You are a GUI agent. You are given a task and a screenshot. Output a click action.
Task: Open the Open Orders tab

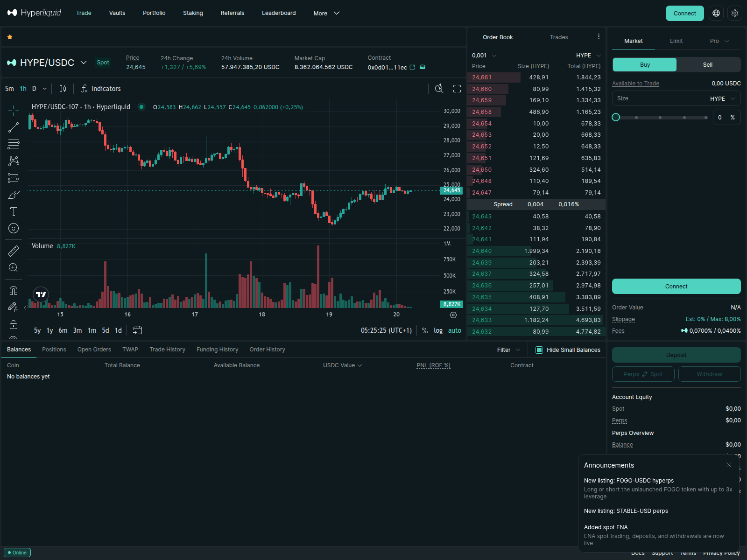coord(94,350)
